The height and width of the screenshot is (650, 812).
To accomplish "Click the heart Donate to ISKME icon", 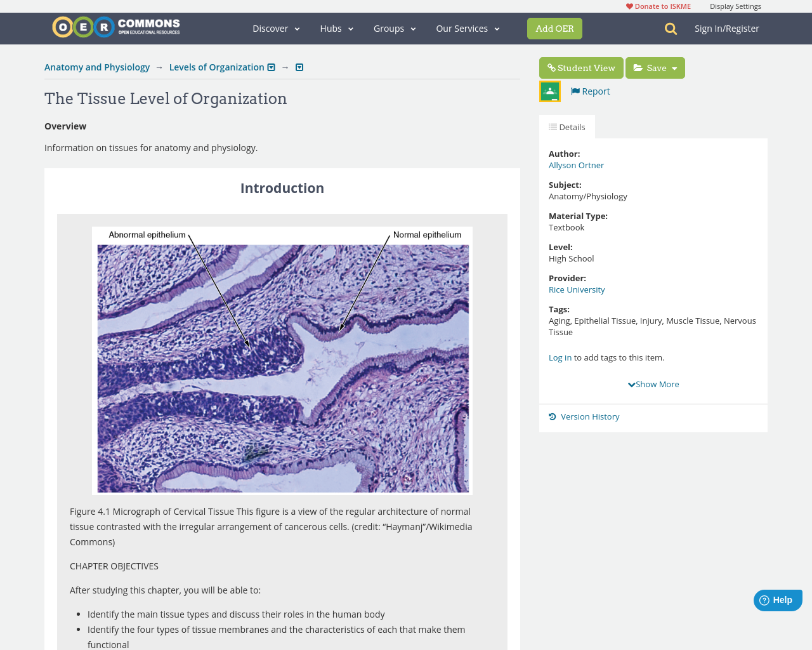I will (x=629, y=6).
